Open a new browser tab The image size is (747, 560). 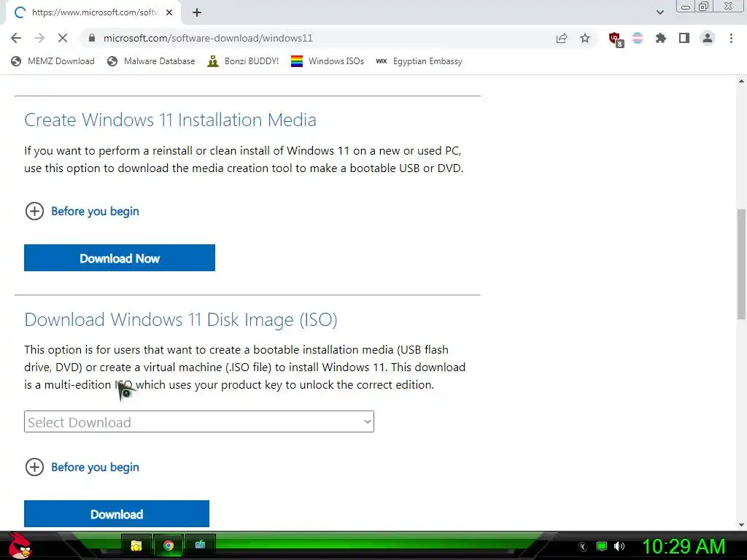[197, 12]
